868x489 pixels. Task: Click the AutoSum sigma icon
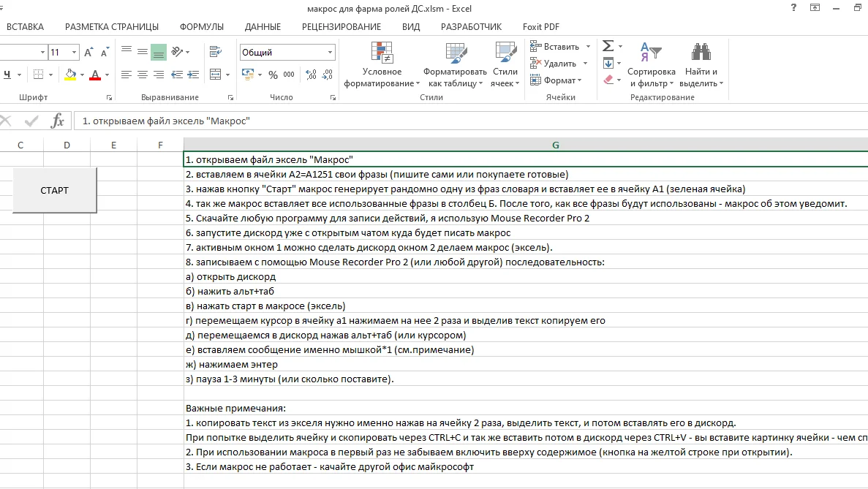coord(608,46)
